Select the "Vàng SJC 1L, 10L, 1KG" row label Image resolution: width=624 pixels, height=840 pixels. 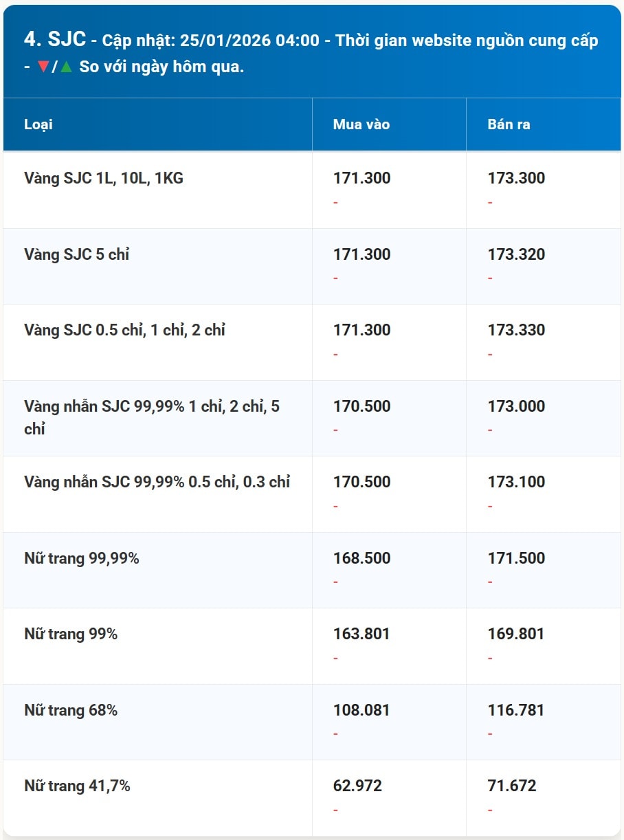[104, 179]
